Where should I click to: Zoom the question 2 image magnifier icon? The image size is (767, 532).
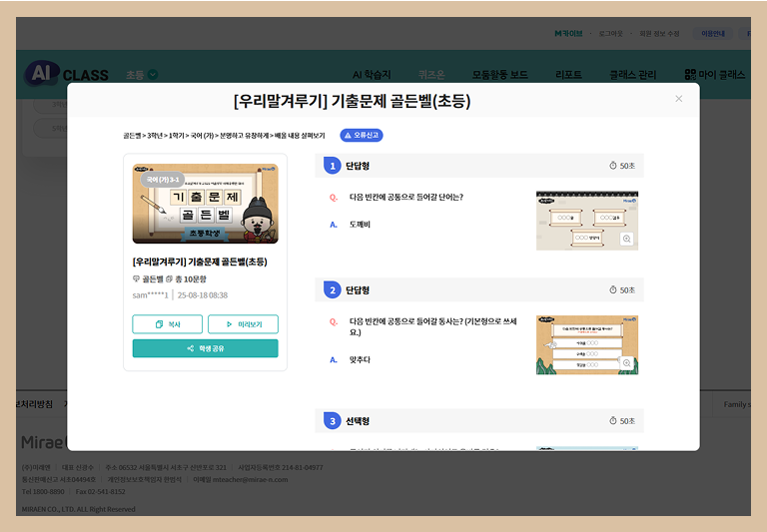tap(626, 363)
